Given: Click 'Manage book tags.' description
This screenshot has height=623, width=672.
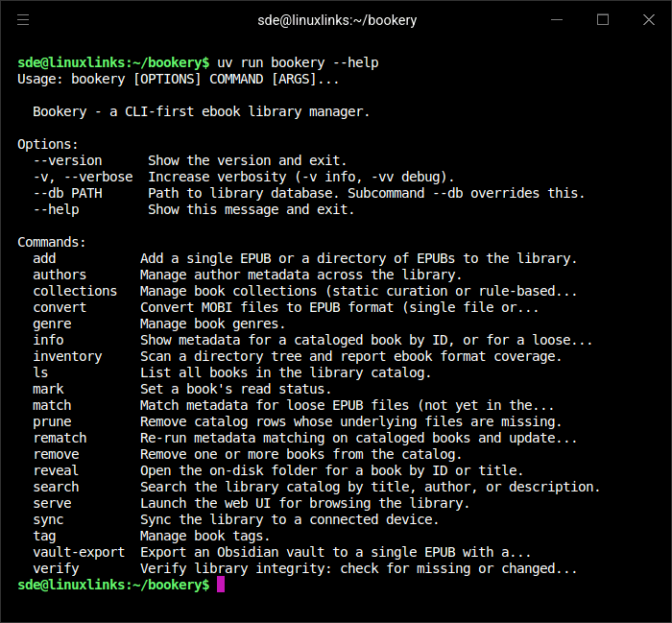Looking at the screenshot, I should (204, 536).
